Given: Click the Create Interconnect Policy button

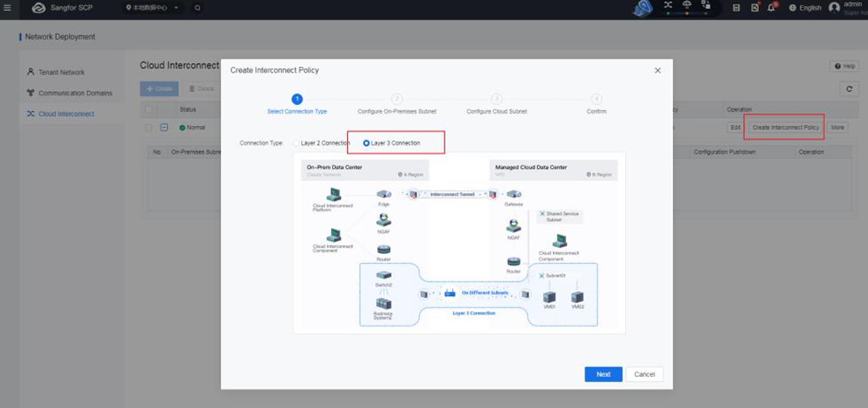Looking at the screenshot, I should pos(784,127).
